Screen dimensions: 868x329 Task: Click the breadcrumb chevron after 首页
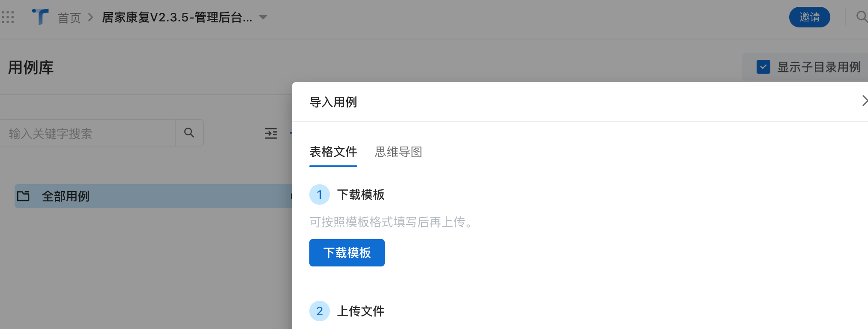pyautogui.click(x=90, y=18)
